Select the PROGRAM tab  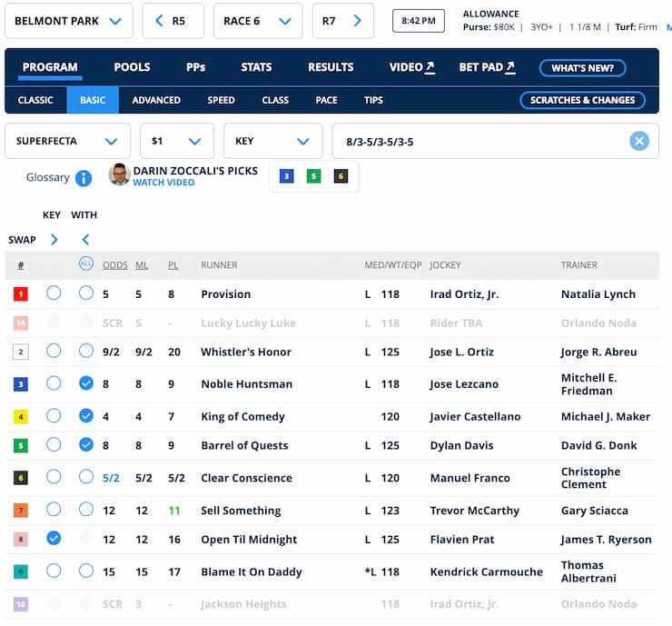pyautogui.click(x=50, y=67)
